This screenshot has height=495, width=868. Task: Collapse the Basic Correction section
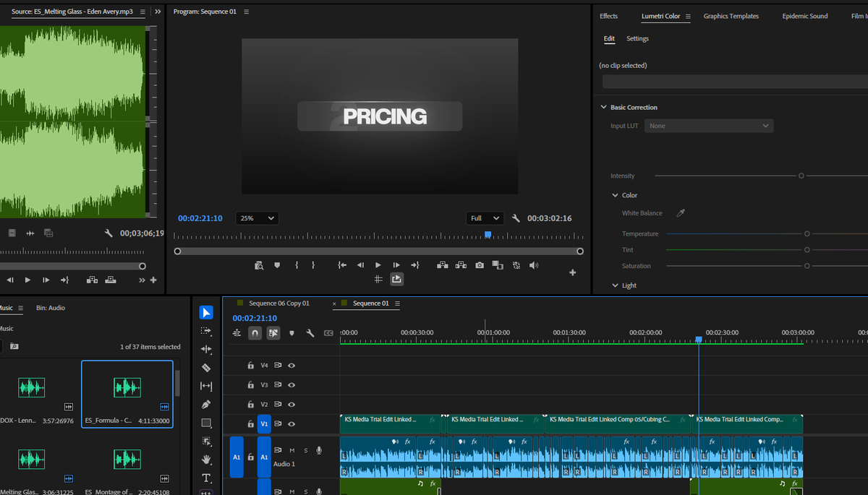pos(603,107)
